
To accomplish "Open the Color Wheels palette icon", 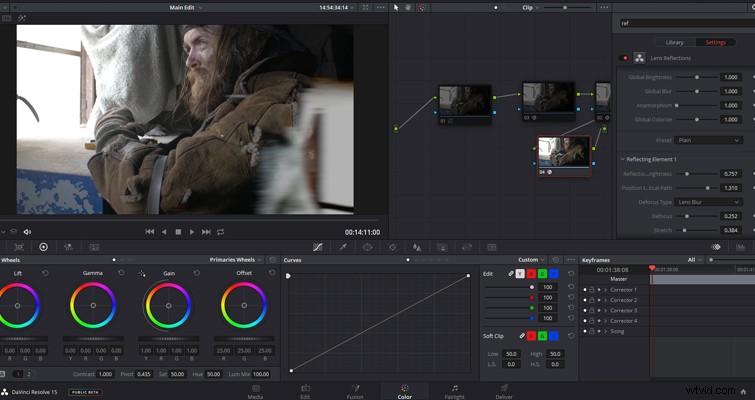I will pos(43,247).
